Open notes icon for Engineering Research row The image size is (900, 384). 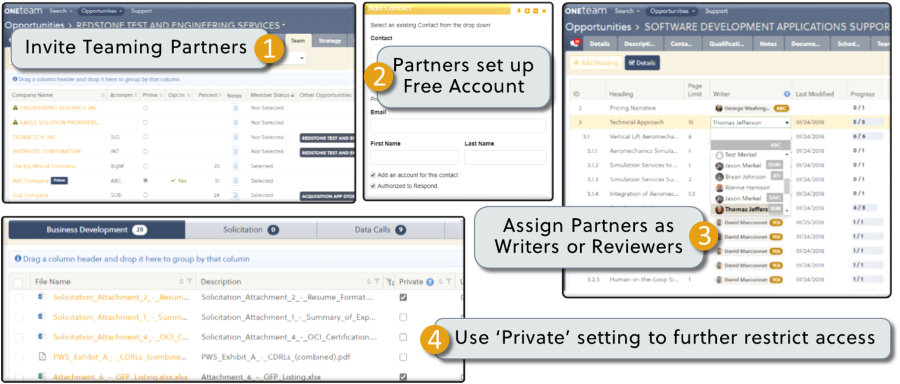pyautogui.click(x=235, y=108)
